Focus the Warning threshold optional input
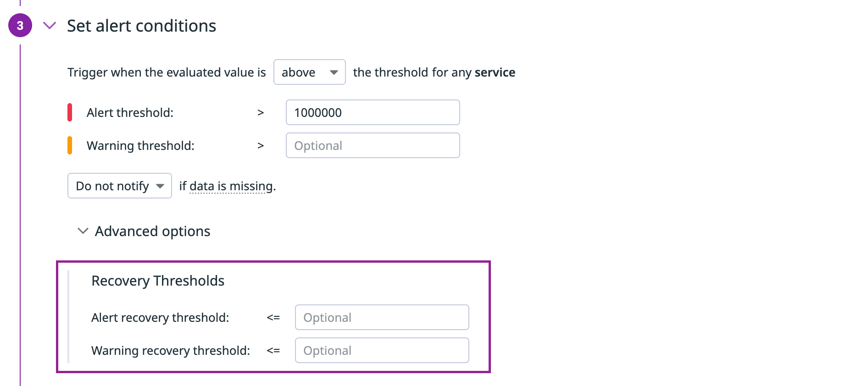This screenshot has height=386, width=868. pos(373,146)
